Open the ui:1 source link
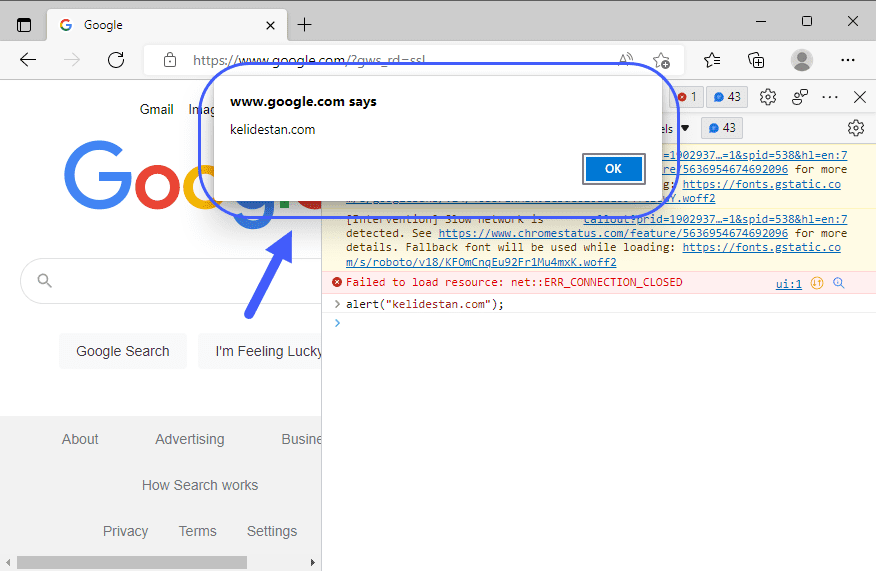Screen dimensions: 876x571 coord(788,284)
